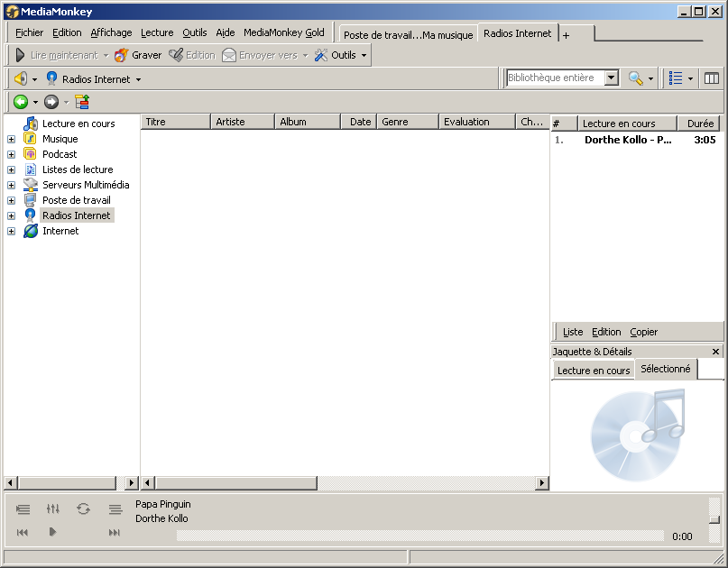Sort by the Artiste column header
This screenshot has height=568, width=728.
243,122
